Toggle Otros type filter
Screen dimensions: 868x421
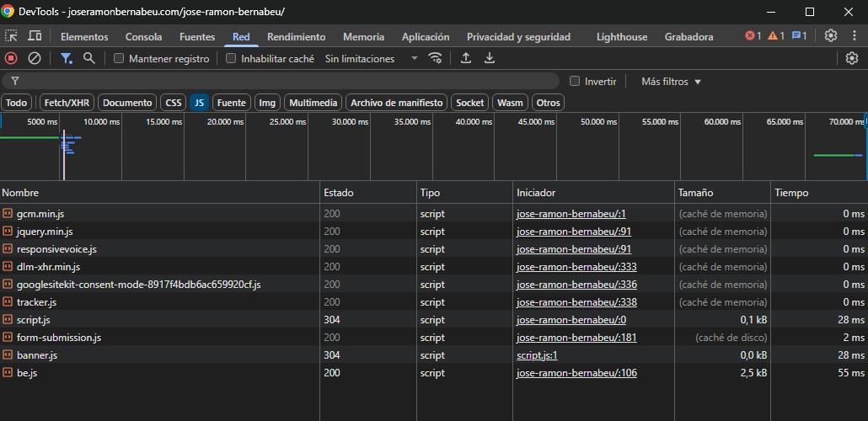pos(548,103)
